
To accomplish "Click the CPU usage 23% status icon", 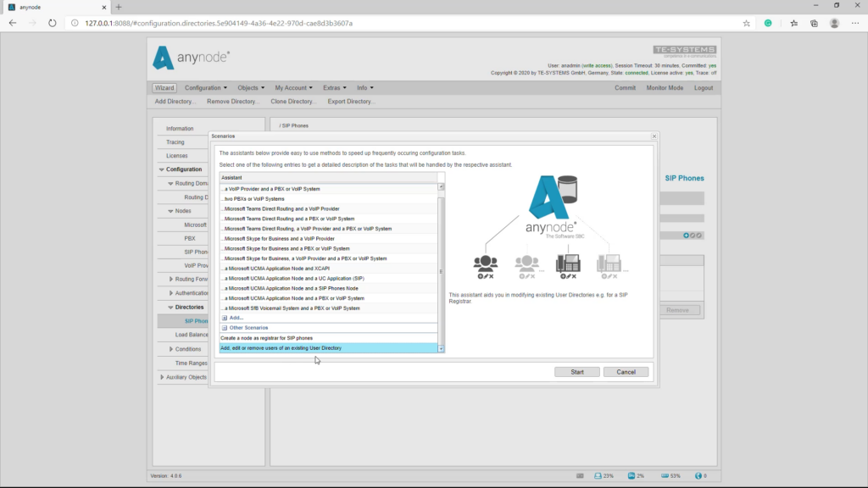I will pos(598,476).
